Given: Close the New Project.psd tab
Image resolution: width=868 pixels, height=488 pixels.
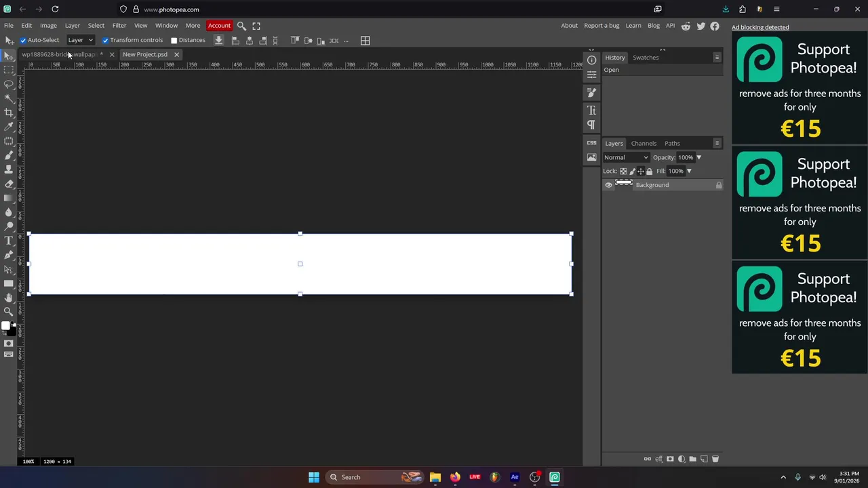Looking at the screenshot, I should click(176, 54).
